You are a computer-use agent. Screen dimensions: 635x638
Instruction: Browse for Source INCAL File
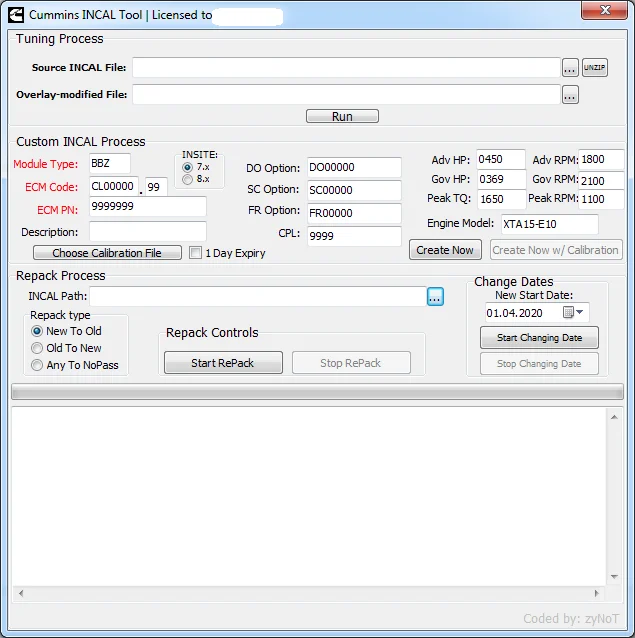570,68
